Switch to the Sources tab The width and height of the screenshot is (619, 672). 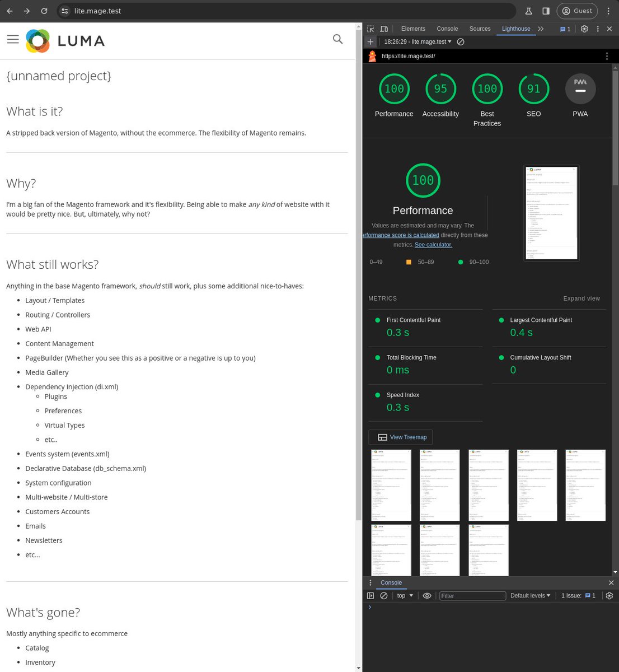(x=480, y=29)
